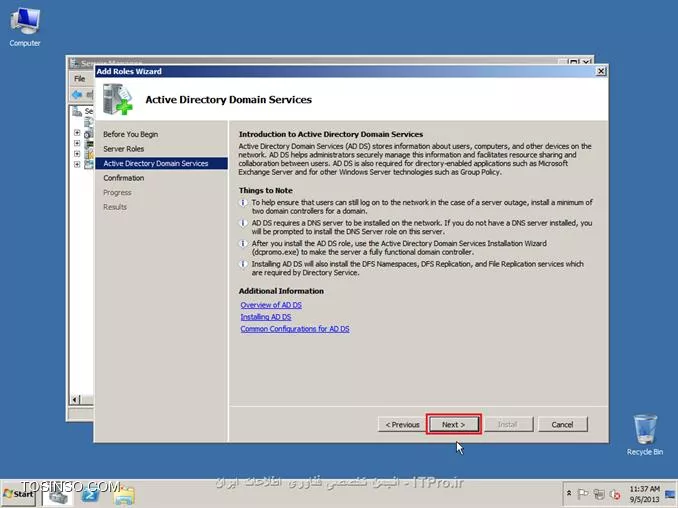The width and height of the screenshot is (678, 508).
Task: Click the Additional Information heading
Action: coord(281,291)
